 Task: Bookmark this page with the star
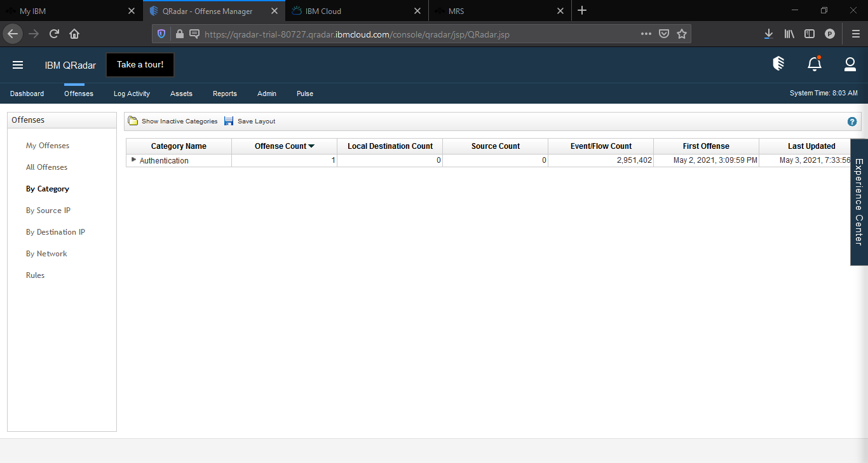tap(682, 34)
